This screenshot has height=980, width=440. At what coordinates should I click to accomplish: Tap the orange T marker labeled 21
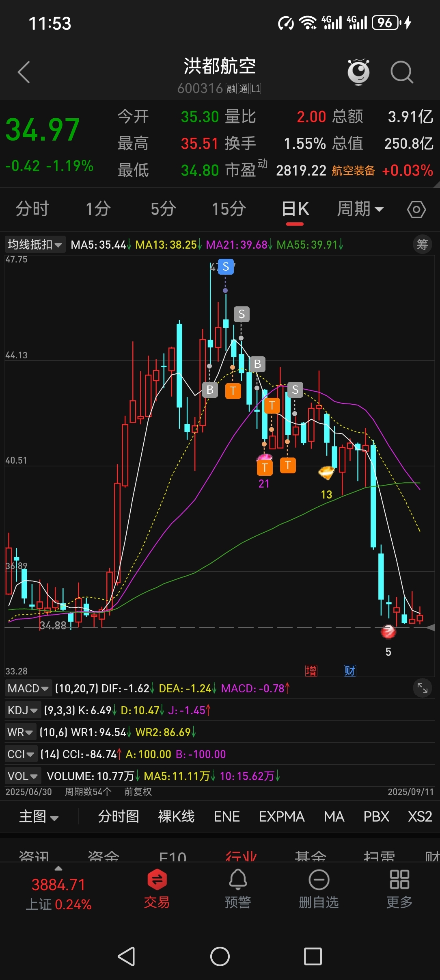coord(265,467)
